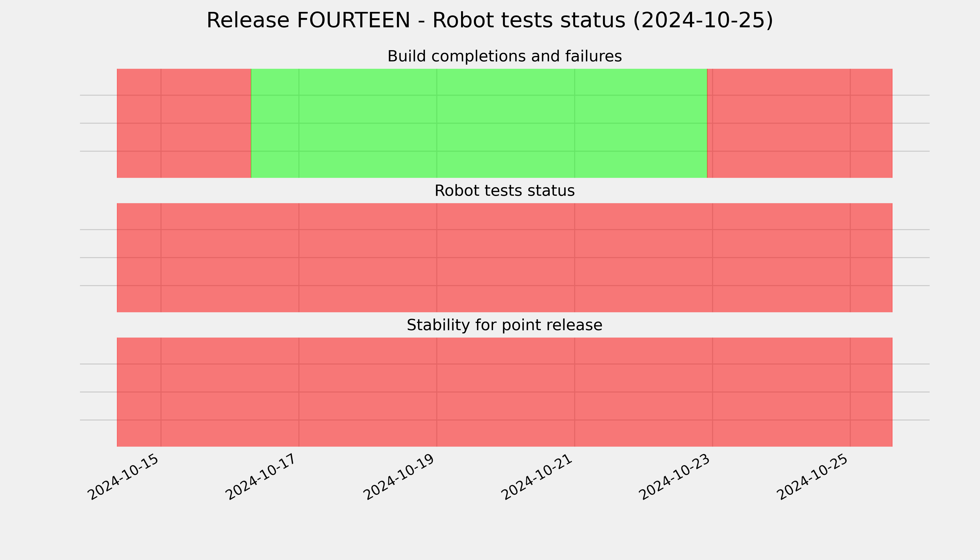Viewport: 980px width, 560px height.
Task: Click the main title Release FOURTEEN
Action: point(490,20)
